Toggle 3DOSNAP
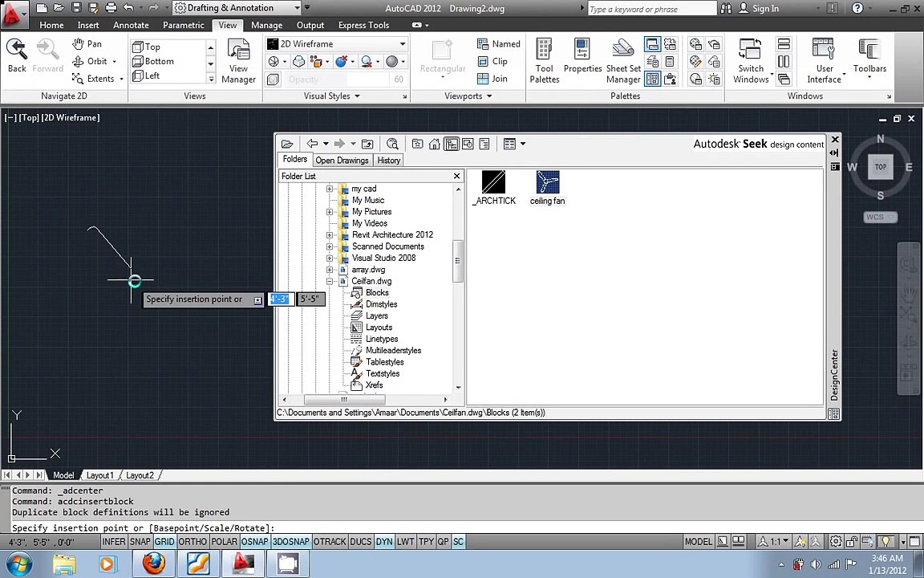The width and height of the screenshot is (924, 578). tap(290, 541)
